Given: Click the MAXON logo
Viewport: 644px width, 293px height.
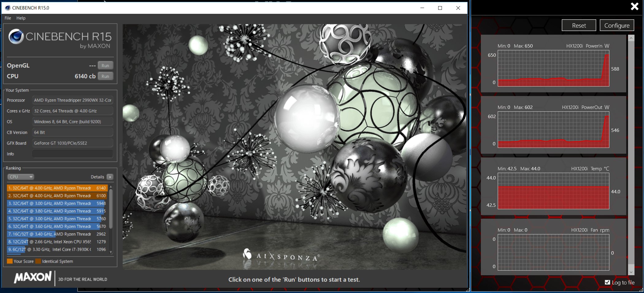Looking at the screenshot, I should 33,278.
